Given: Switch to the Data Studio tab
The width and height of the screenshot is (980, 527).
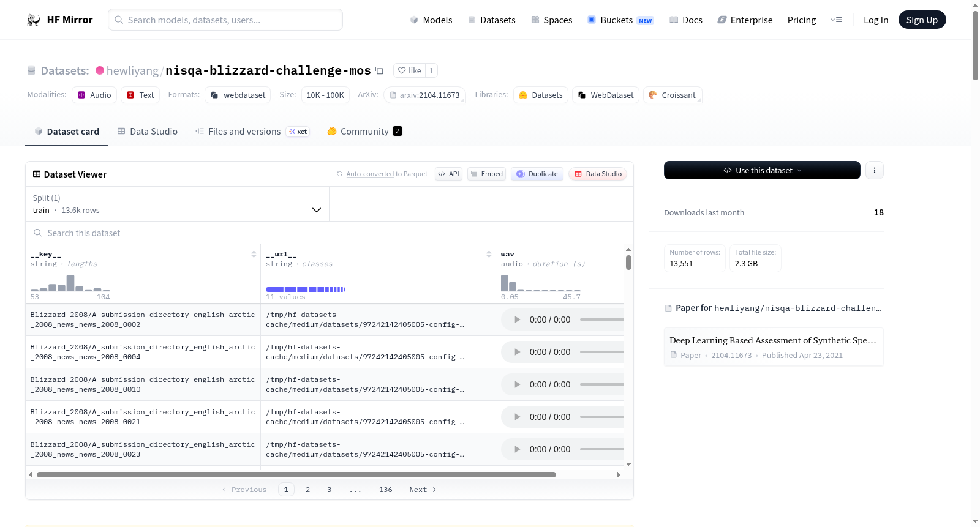Looking at the screenshot, I should coord(148,131).
